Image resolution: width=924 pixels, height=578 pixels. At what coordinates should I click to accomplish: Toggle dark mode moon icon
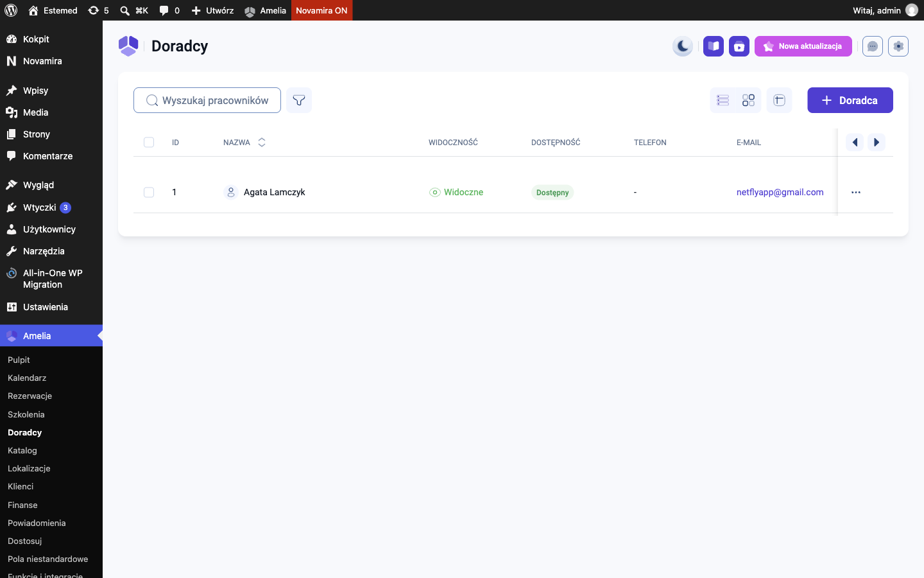point(683,46)
